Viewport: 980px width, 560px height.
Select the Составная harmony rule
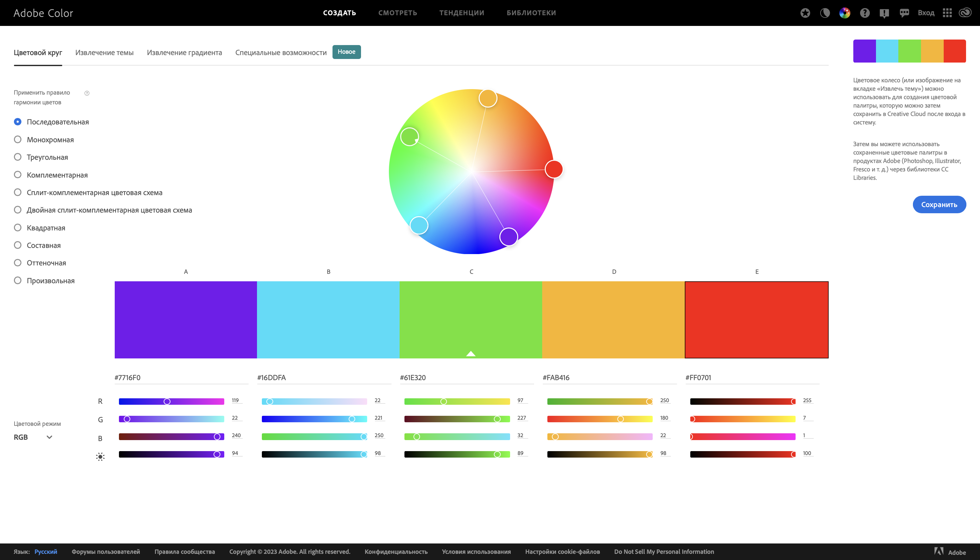37,245
